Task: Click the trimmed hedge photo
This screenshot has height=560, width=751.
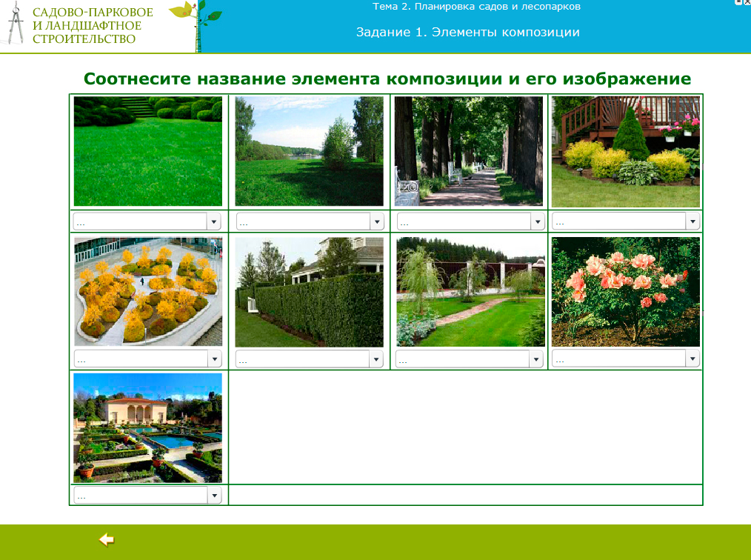Action: tap(309, 291)
